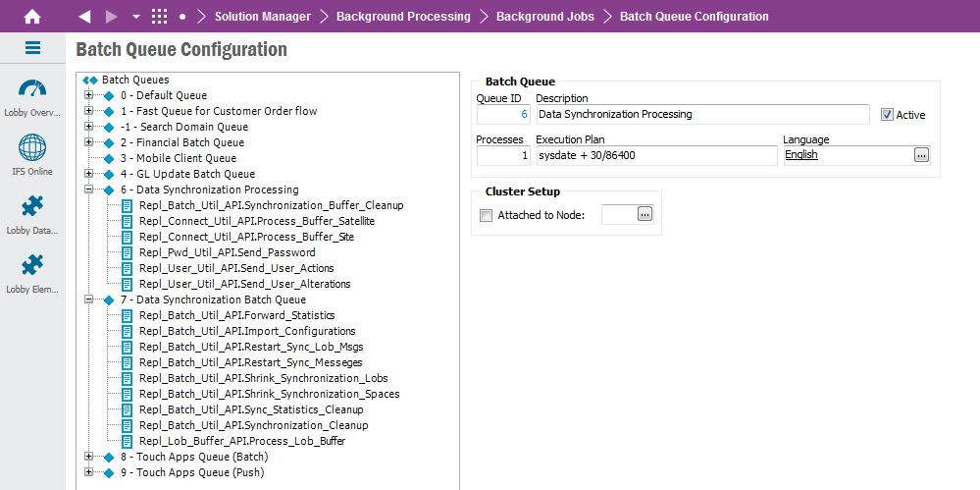
Task: Open the grid navigator icon
Action: [160, 17]
